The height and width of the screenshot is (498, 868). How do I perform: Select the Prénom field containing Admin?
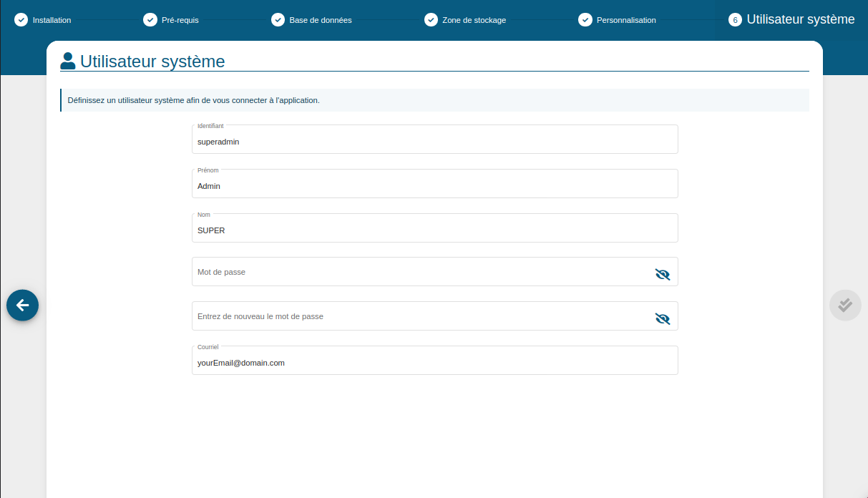pyautogui.click(x=434, y=183)
